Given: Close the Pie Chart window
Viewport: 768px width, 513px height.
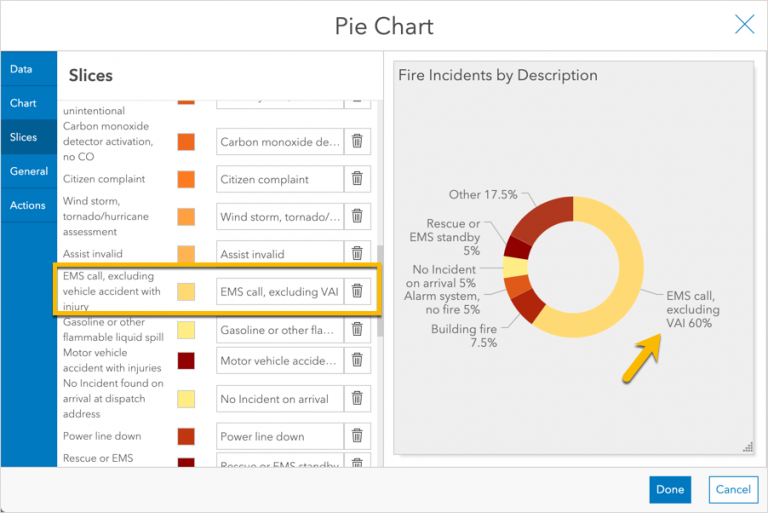Looking at the screenshot, I should tap(744, 25).
